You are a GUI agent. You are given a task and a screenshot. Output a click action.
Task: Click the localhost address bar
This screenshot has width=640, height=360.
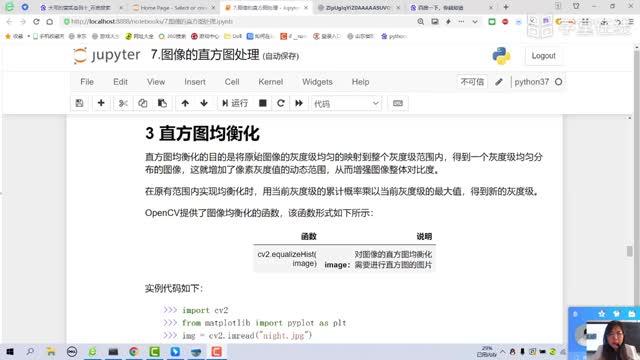click(x=237, y=22)
